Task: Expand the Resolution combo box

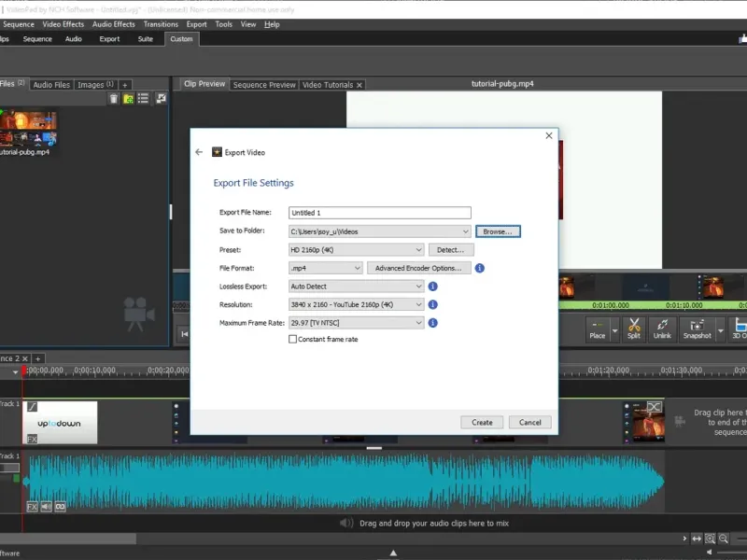Action: point(356,304)
